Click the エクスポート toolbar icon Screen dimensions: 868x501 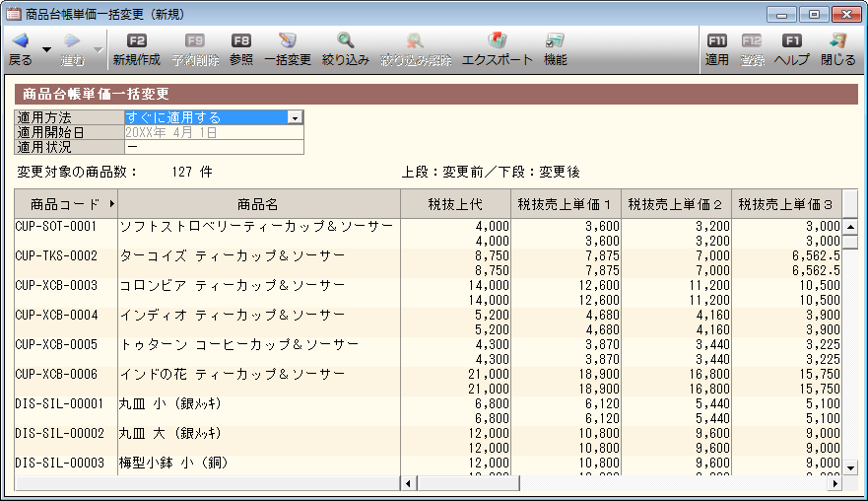point(498,40)
